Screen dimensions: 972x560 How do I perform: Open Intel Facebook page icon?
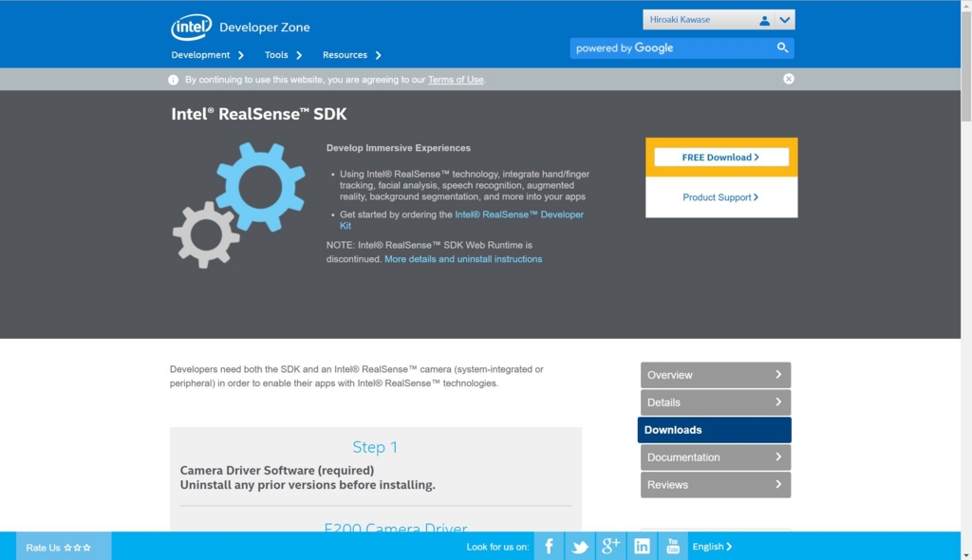click(x=549, y=547)
